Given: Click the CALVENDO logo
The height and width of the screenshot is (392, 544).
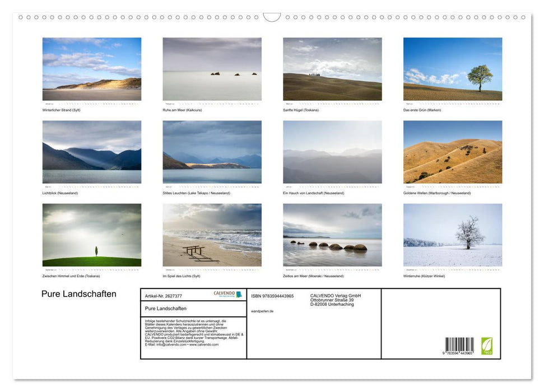Looking at the screenshot, I should (x=227, y=294).
